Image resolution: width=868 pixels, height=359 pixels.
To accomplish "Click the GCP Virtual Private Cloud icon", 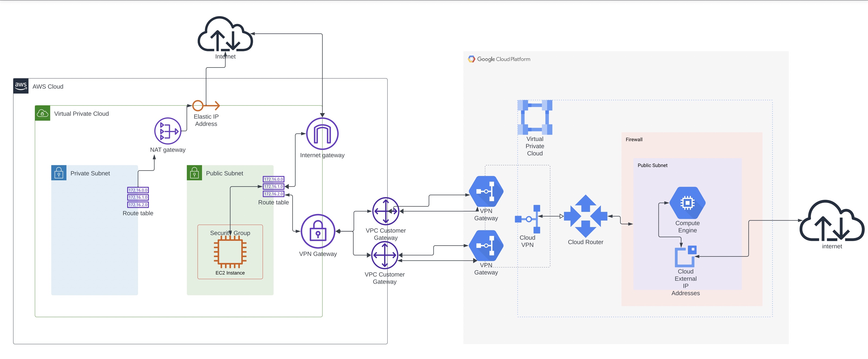I will [x=534, y=117].
